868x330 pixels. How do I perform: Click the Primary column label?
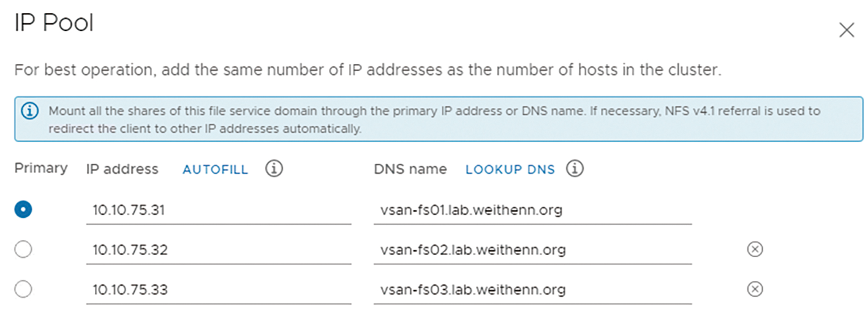pyautogui.click(x=41, y=169)
